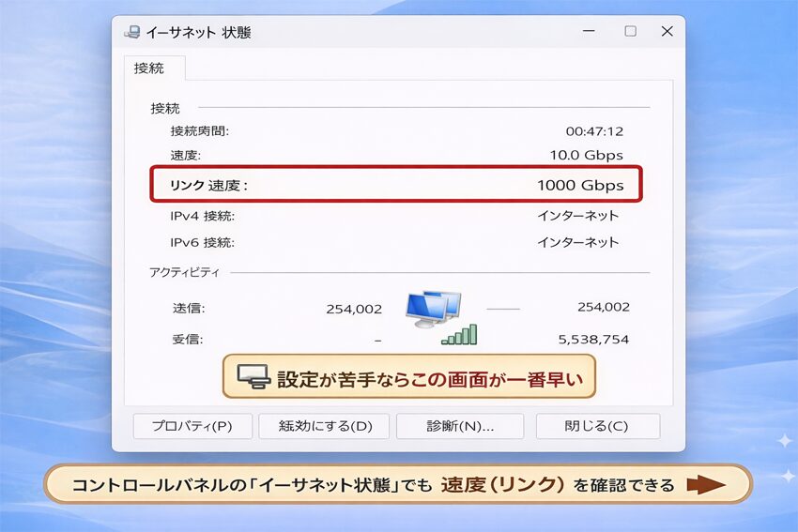Maximize the イーサネット 状態 window

[x=630, y=31]
